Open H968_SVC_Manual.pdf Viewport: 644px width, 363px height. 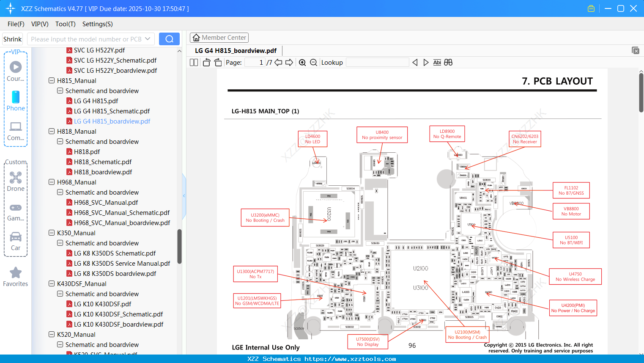coord(102,202)
